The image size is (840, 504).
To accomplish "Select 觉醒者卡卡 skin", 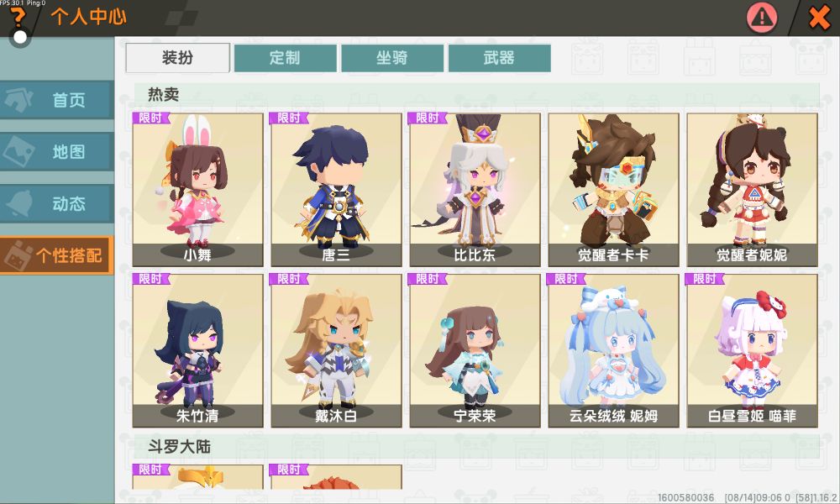I will click(x=613, y=190).
